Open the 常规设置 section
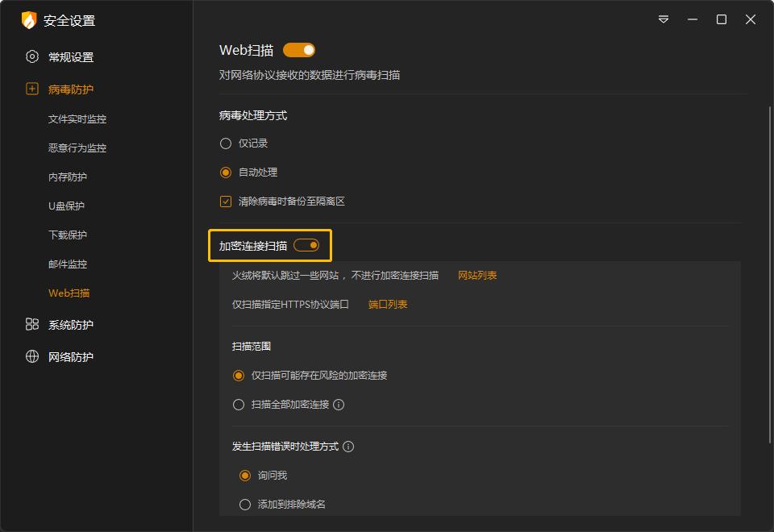774x532 pixels. click(x=71, y=57)
